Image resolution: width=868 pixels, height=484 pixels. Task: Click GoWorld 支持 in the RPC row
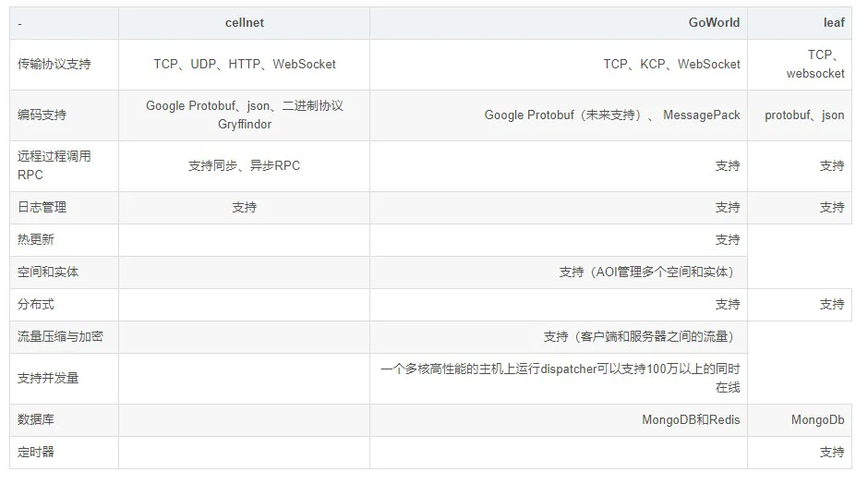coord(728,165)
